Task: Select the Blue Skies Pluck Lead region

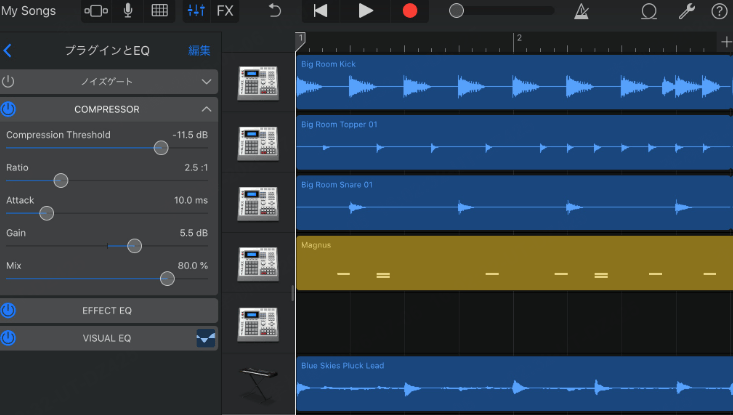Action: [x=514, y=384]
